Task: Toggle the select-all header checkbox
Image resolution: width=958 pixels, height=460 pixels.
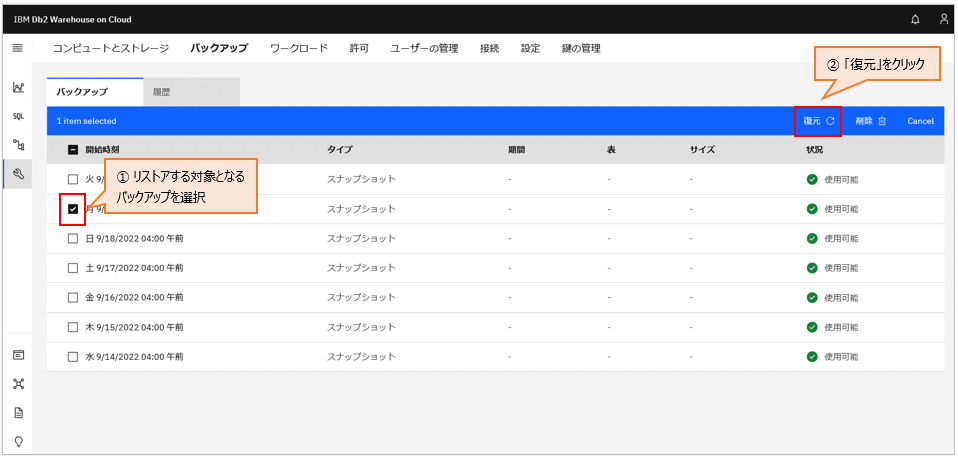Action: click(x=73, y=150)
